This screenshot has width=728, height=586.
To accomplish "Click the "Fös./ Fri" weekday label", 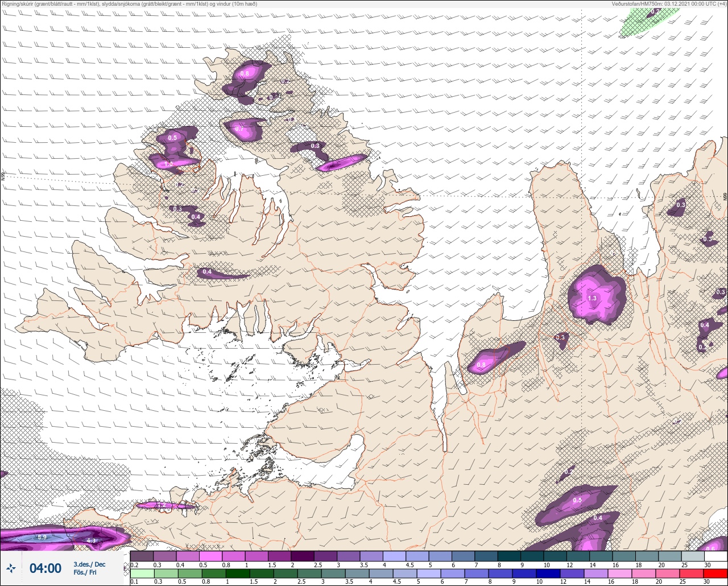I will point(85,573).
